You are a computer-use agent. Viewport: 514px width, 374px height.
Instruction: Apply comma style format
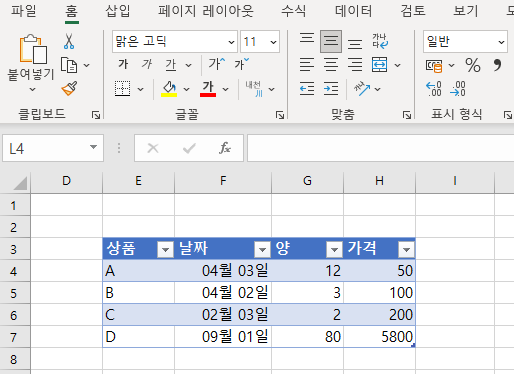(497, 64)
